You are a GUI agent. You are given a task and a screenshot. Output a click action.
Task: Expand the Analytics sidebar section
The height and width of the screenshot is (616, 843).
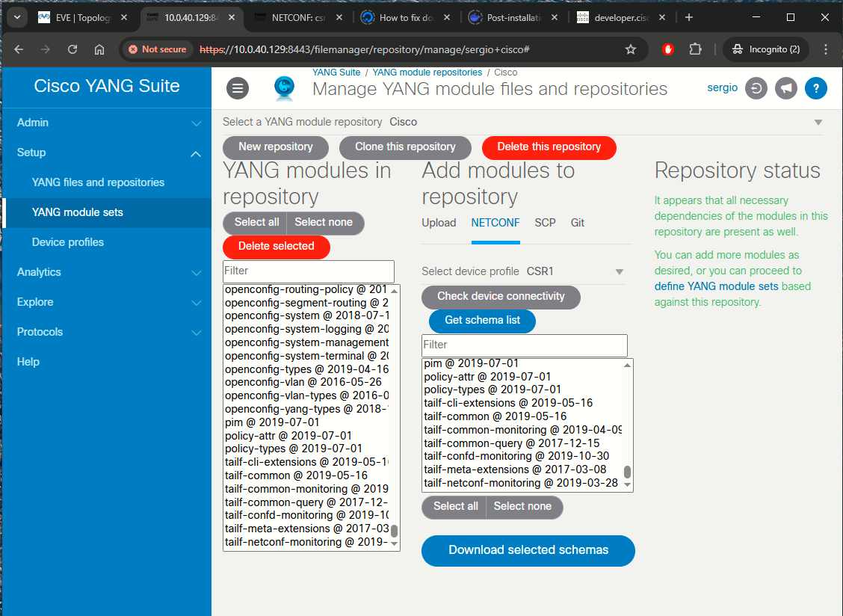(x=106, y=272)
